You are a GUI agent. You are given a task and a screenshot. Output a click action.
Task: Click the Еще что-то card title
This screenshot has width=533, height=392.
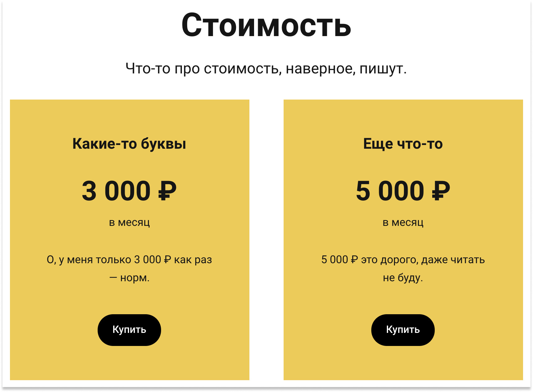pyautogui.click(x=403, y=144)
